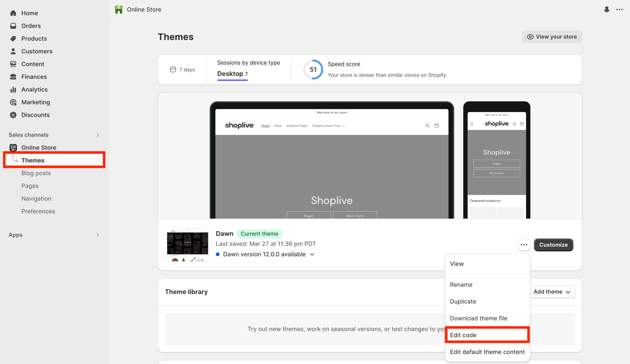This screenshot has height=364, width=630.
Task: Open the Dawn theme three-dot actions button
Action: click(524, 245)
